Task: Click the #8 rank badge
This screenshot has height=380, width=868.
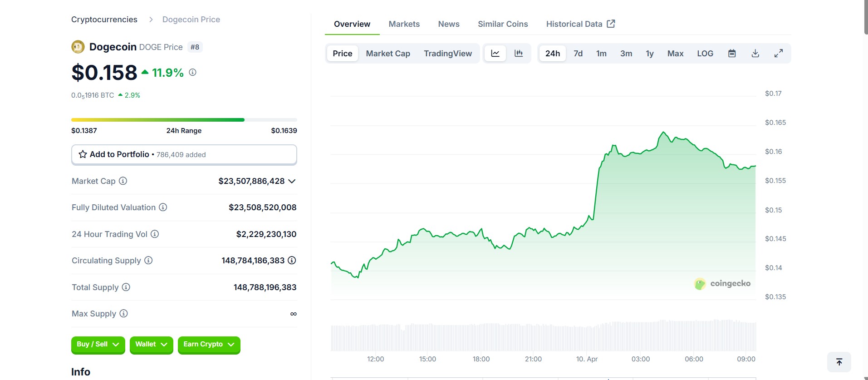Action: click(195, 47)
